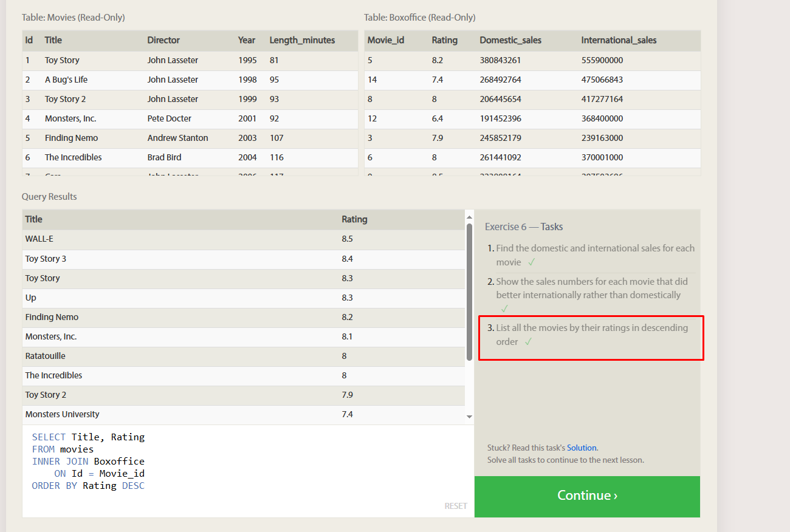Click the International_sales column header

[619, 40]
